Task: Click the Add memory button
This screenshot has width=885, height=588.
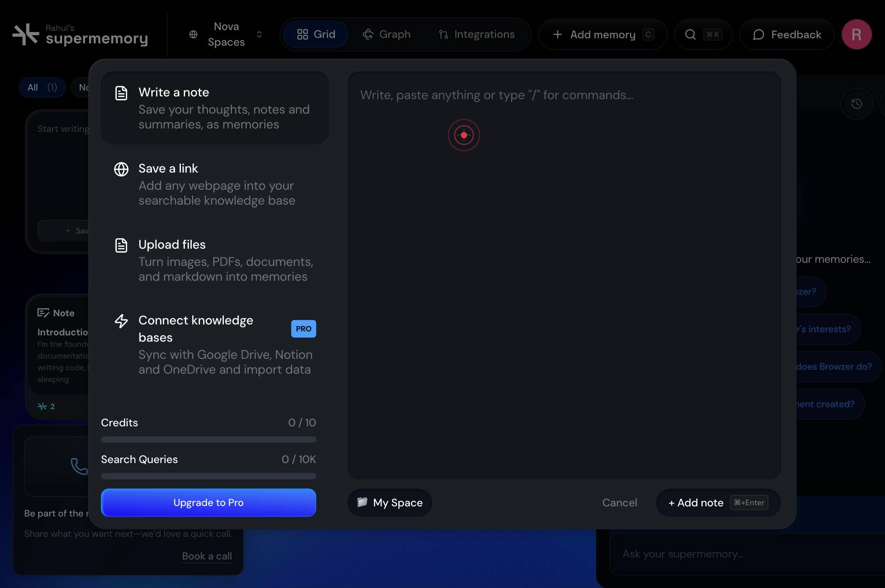Action: [603, 34]
